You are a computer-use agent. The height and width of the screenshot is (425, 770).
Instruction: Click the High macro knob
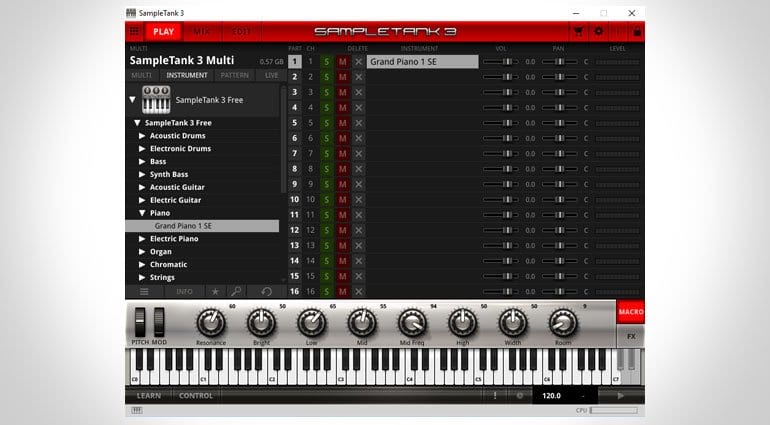tap(463, 323)
